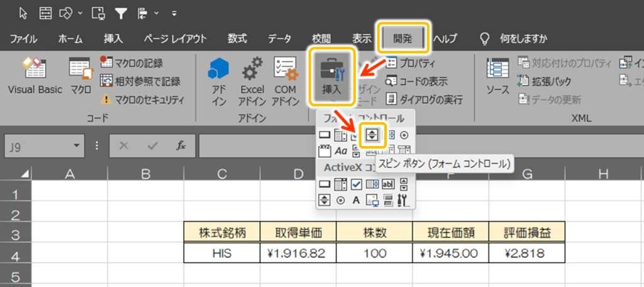Click the filter funnel in quick access toolbar

point(121,13)
